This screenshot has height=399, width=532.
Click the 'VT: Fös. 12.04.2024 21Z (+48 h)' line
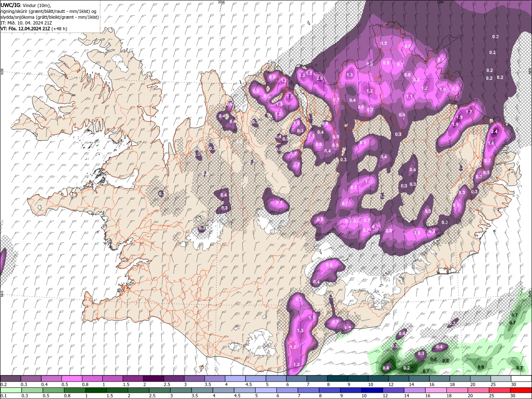click(x=34, y=29)
